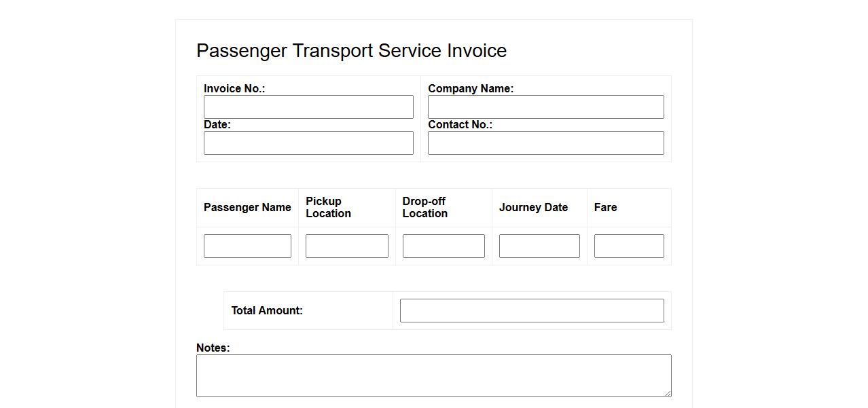Screen dimensions: 868x408
Task: Click the Journey Date table input
Action: (x=539, y=246)
